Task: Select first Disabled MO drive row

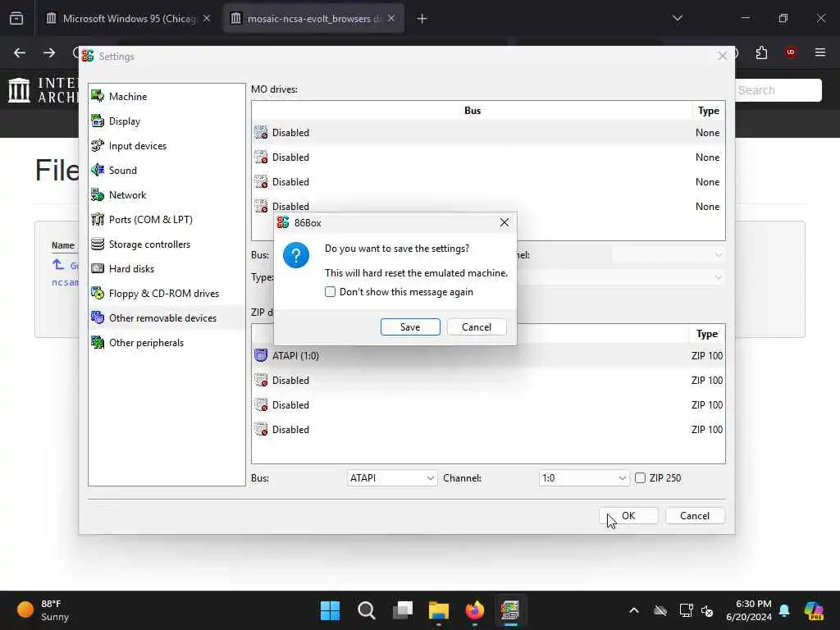Action: [488, 132]
